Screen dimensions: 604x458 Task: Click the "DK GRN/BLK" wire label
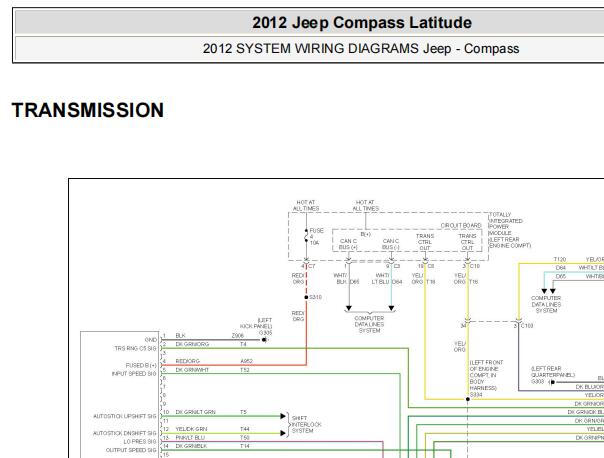pyautogui.click(x=191, y=446)
